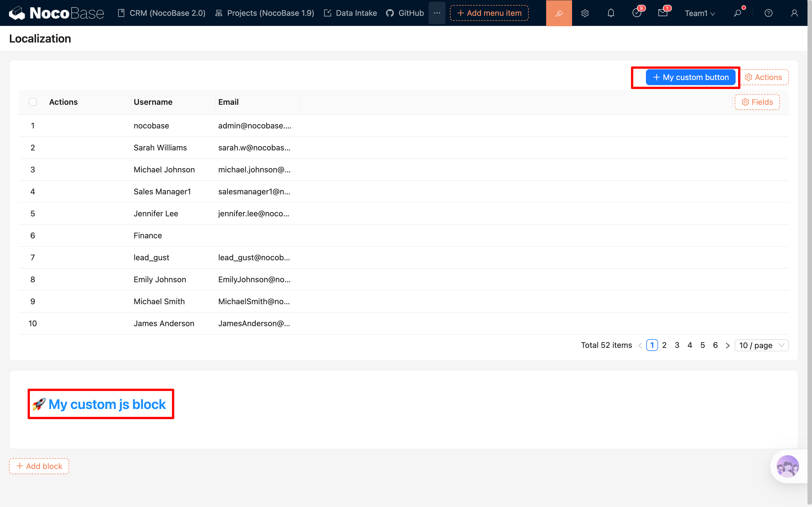
Task: Open the help question mark icon
Action: click(x=768, y=13)
